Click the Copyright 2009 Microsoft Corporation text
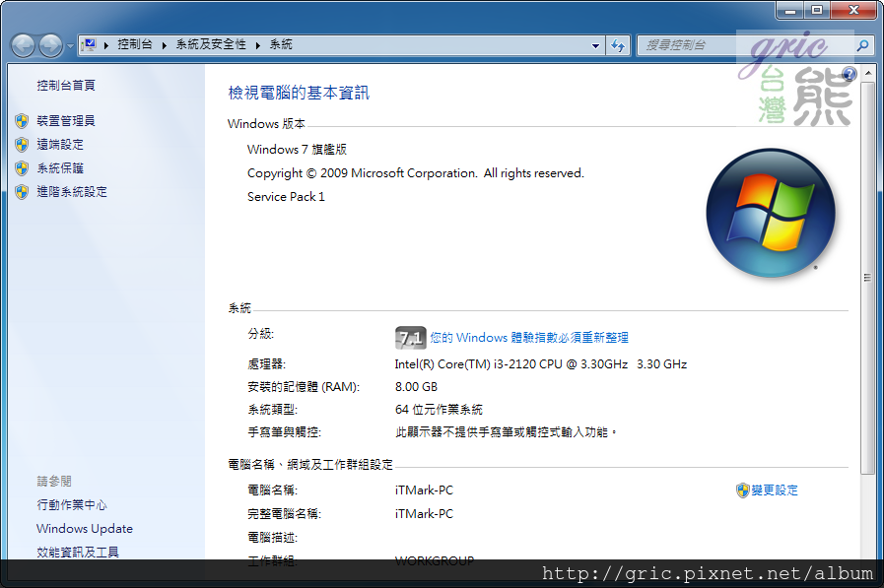The width and height of the screenshot is (884, 588). click(x=416, y=173)
